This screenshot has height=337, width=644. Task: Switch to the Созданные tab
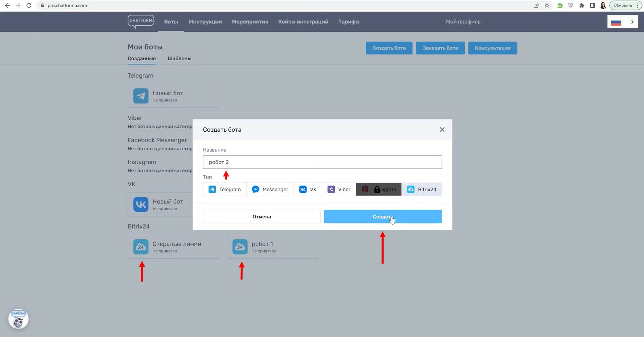click(141, 58)
